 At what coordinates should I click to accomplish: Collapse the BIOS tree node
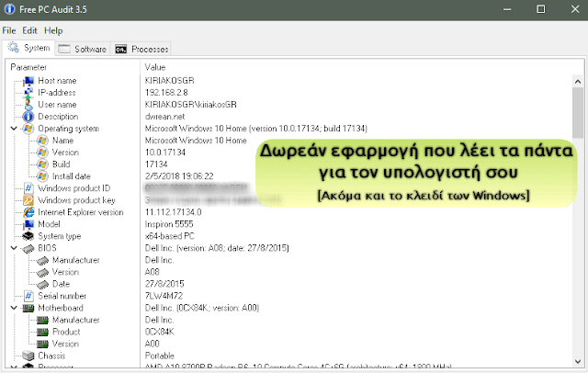click(14, 248)
